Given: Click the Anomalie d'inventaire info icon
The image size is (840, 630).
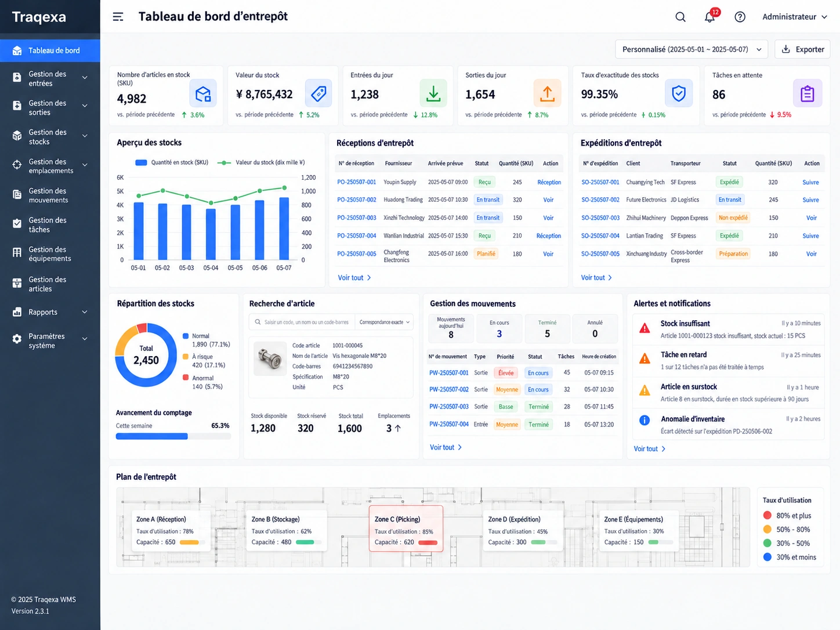Looking at the screenshot, I should [x=645, y=421].
